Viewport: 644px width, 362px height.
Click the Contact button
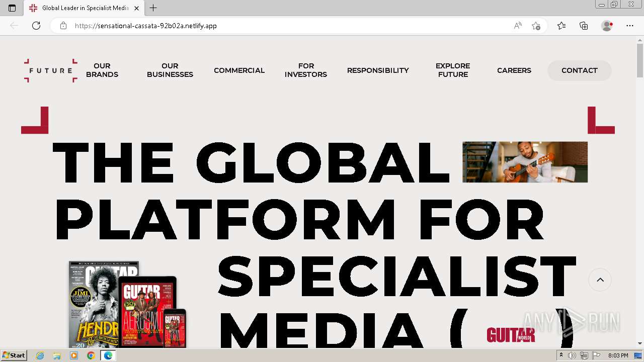pyautogui.click(x=580, y=70)
